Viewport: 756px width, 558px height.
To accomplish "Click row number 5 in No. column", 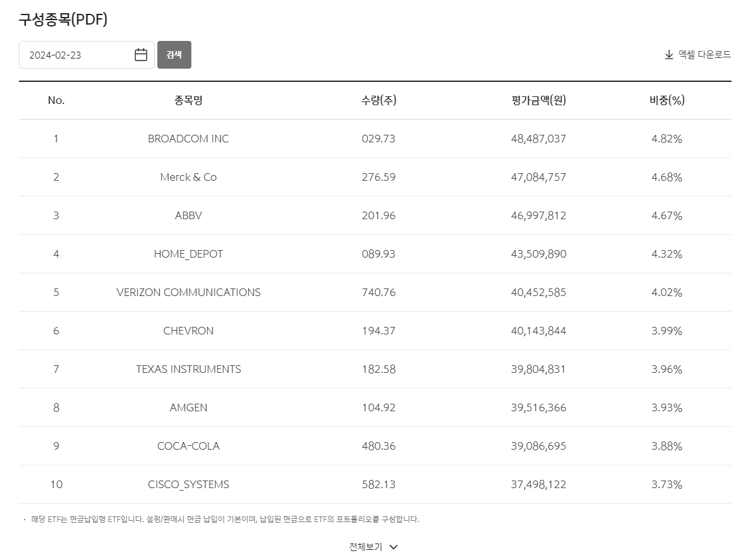I will click(x=56, y=292).
